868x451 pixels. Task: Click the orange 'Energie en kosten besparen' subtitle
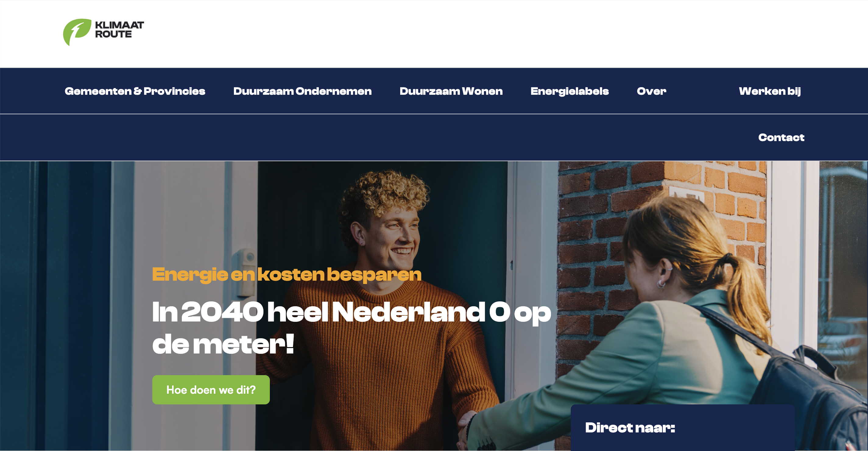287,274
